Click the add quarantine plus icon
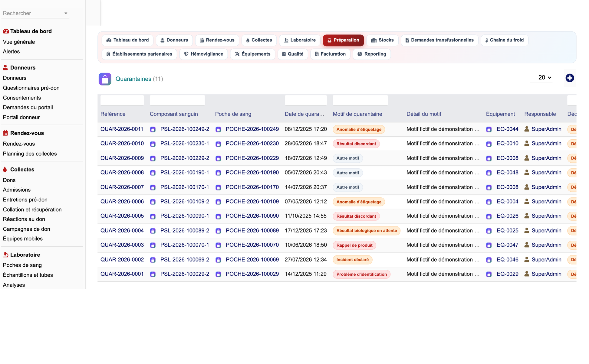This screenshot has height=364, width=589. (x=570, y=78)
